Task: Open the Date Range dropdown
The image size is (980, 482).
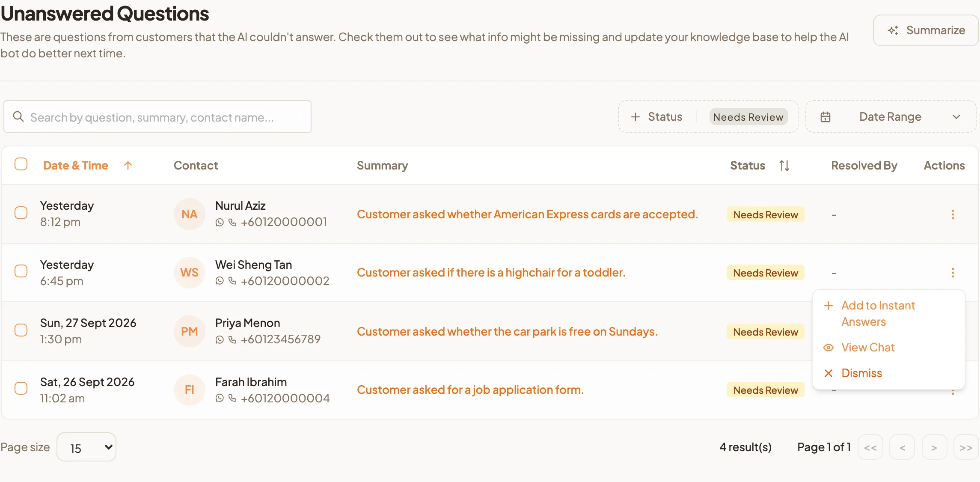Action: coord(891,117)
